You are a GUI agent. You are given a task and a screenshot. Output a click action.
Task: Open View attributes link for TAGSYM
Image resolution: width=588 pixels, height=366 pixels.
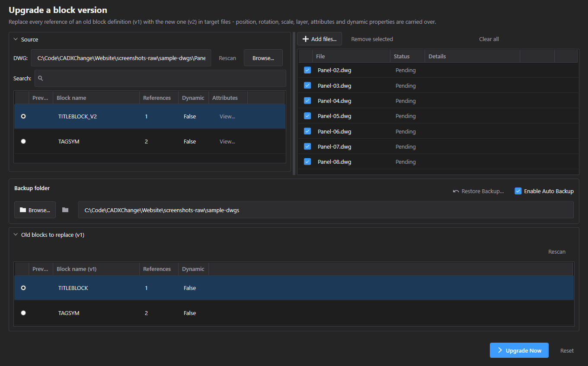click(227, 141)
